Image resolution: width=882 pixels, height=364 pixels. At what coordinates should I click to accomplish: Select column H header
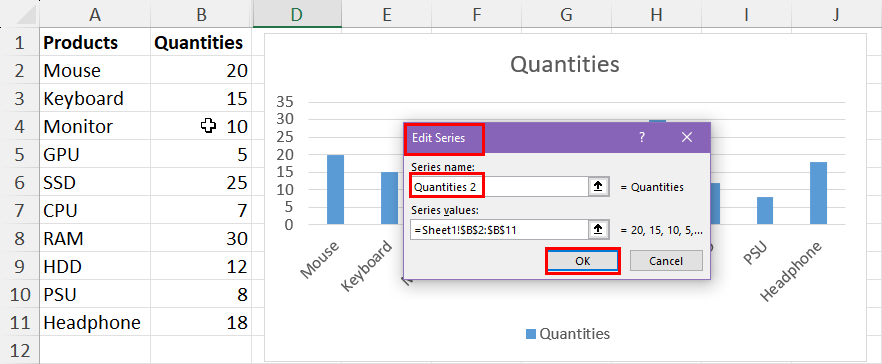(x=656, y=15)
